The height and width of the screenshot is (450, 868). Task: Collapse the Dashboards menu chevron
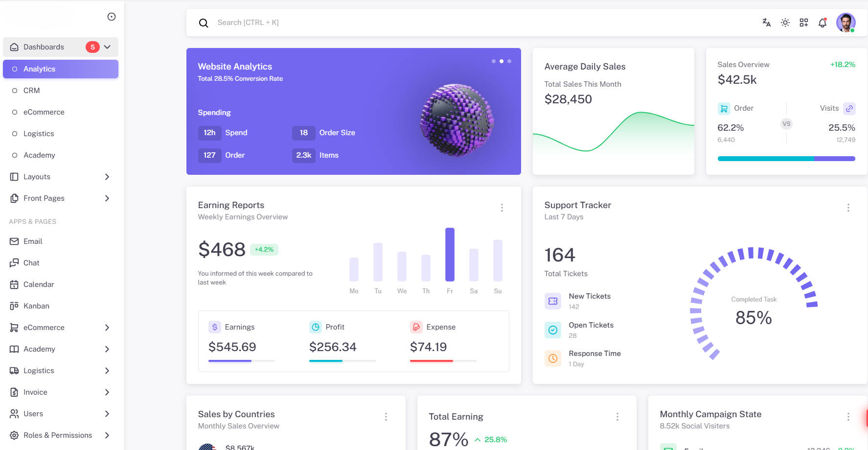pos(107,47)
